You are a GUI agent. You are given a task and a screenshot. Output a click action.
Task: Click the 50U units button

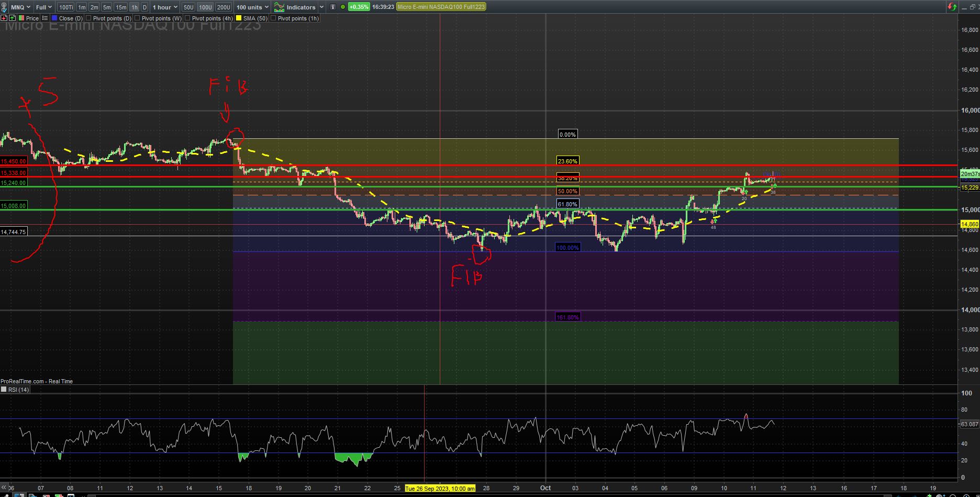(188, 7)
